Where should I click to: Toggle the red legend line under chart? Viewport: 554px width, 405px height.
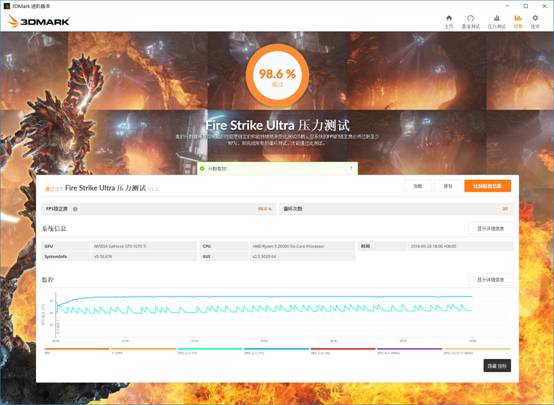click(343, 349)
